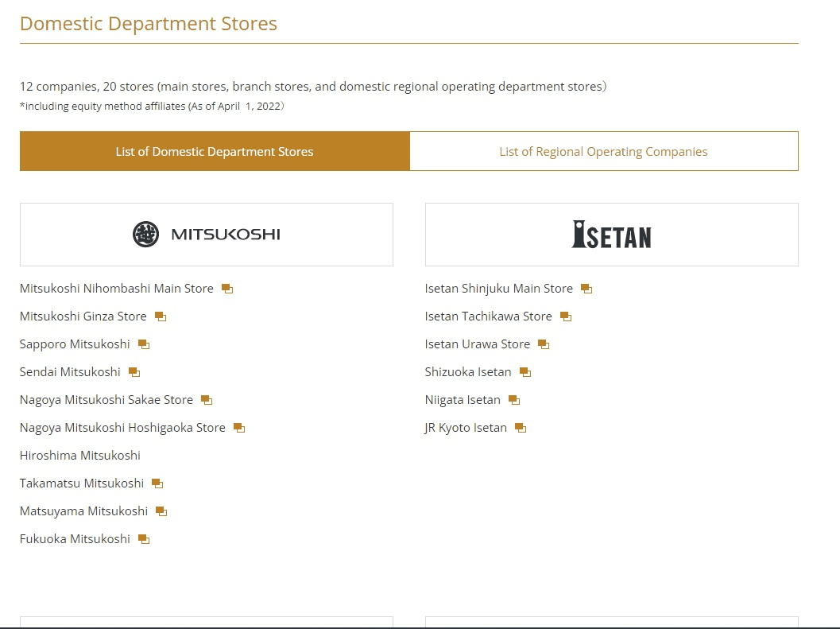The width and height of the screenshot is (840, 629).
Task: Click new-window icon next to Nagoya Mitsukoshi Hoshigaoka
Action: pos(239,429)
